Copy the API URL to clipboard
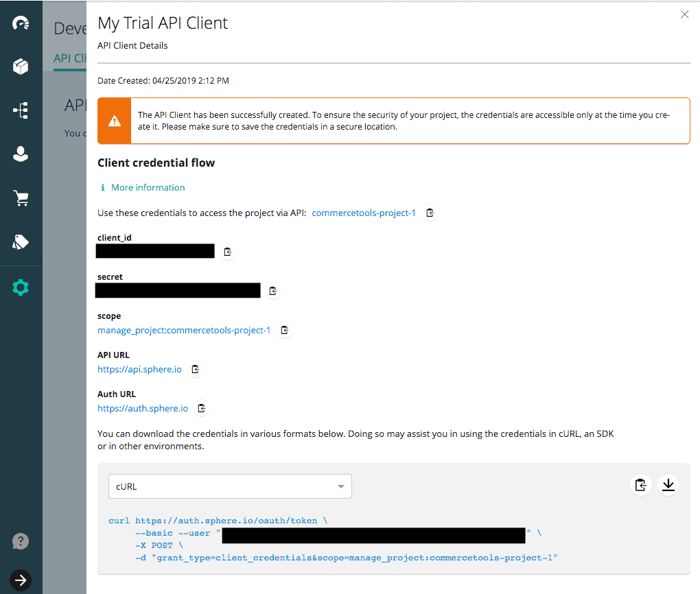Image resolution: width=700 pixels, height=594 pixels. point(196,369)
